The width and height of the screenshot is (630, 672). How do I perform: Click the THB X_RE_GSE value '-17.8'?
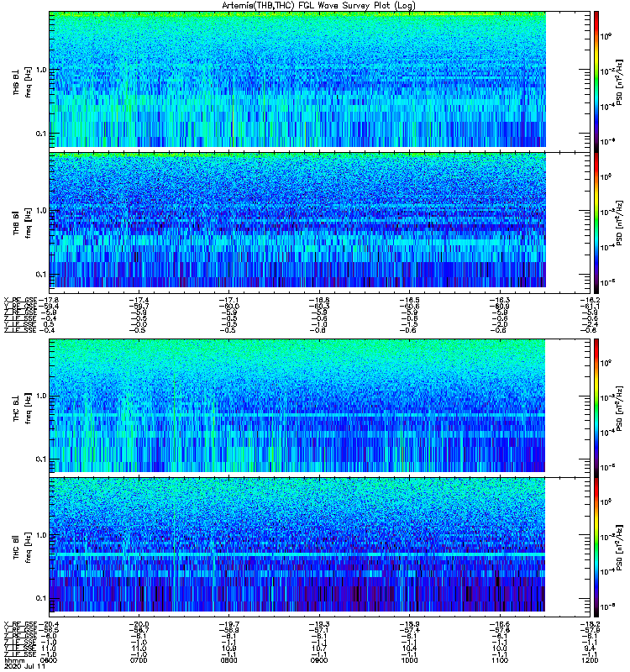[48, 301]
